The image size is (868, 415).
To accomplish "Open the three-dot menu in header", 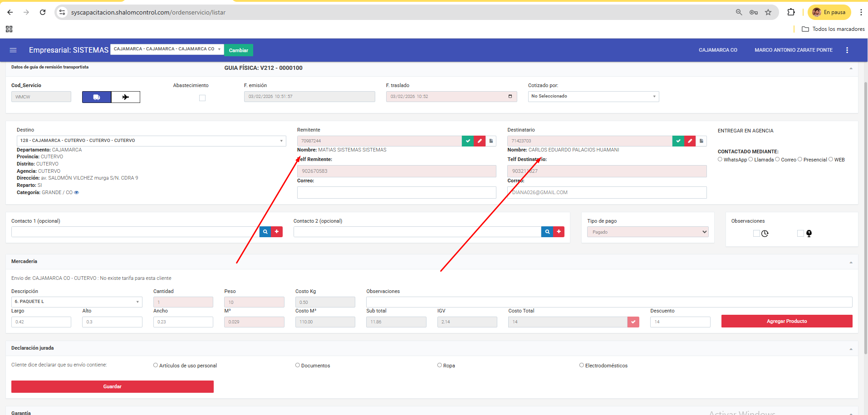I will (847, 50).
